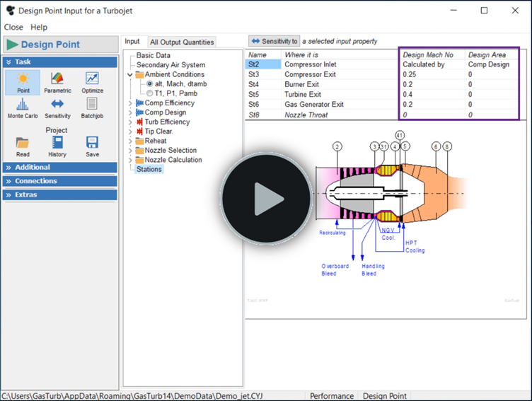Play the video overlay

(x=266, y=199)
